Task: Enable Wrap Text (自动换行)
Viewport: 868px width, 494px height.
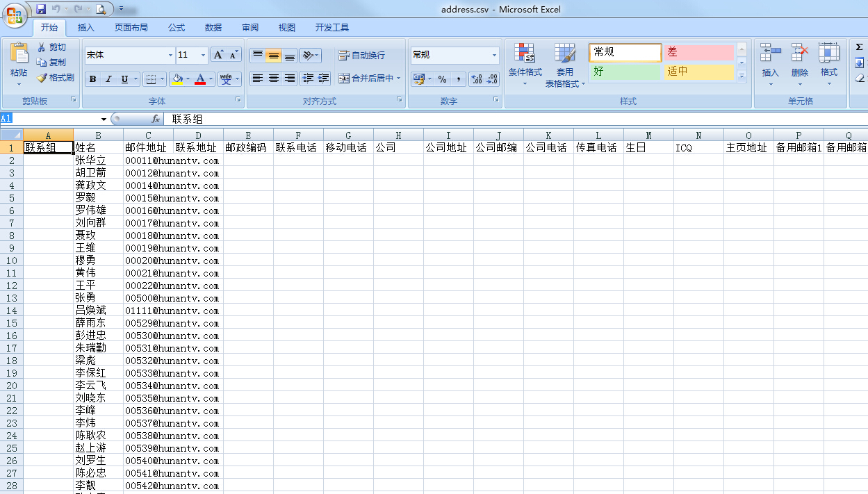Action: (x=361, y=55)
